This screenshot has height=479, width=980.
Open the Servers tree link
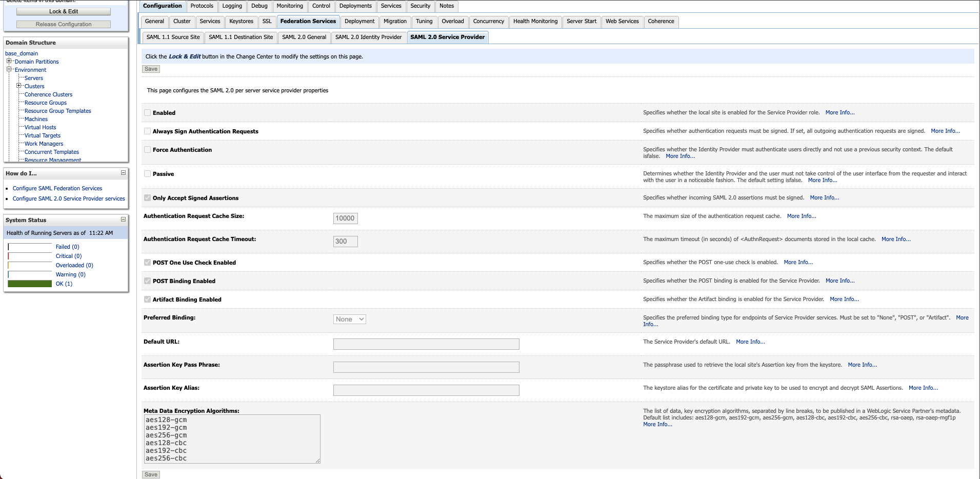coord(34,78)
